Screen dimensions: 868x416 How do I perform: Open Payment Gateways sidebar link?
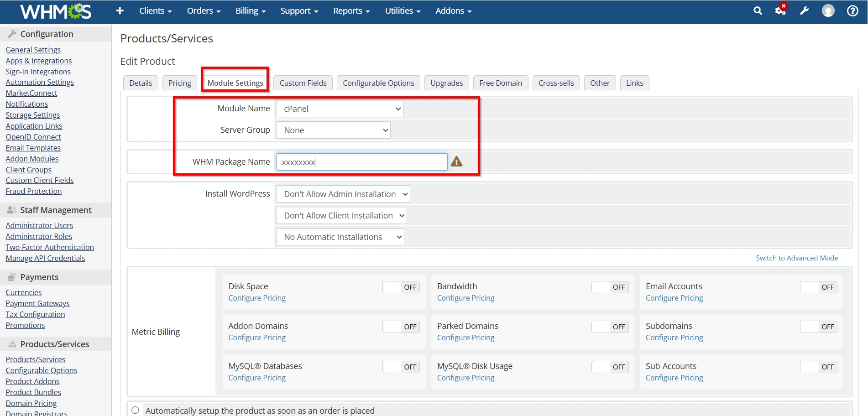[37, 303]
